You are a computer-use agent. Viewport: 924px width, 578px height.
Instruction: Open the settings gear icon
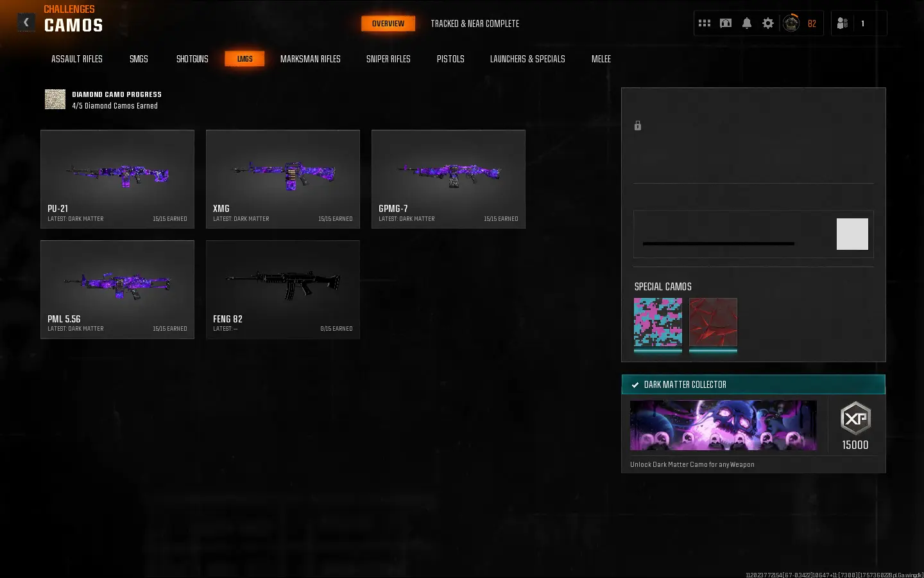(x=768, y=23)
